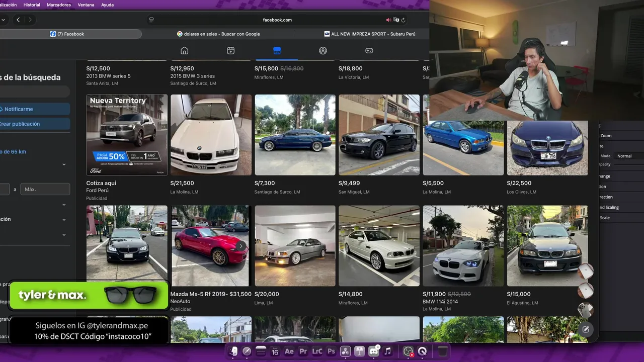Click the 65 km radius link
The image size is (644, 362).
point(14,151)
